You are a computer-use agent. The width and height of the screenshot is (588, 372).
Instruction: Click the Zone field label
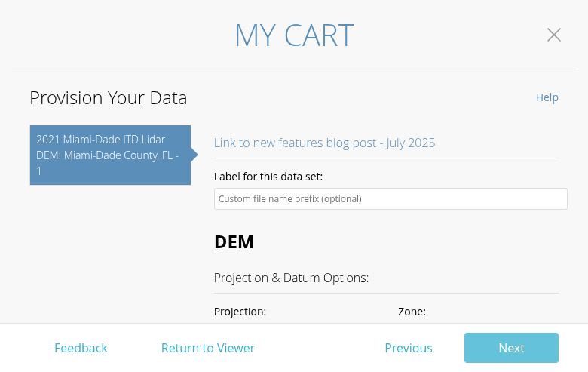click(412, 312)
